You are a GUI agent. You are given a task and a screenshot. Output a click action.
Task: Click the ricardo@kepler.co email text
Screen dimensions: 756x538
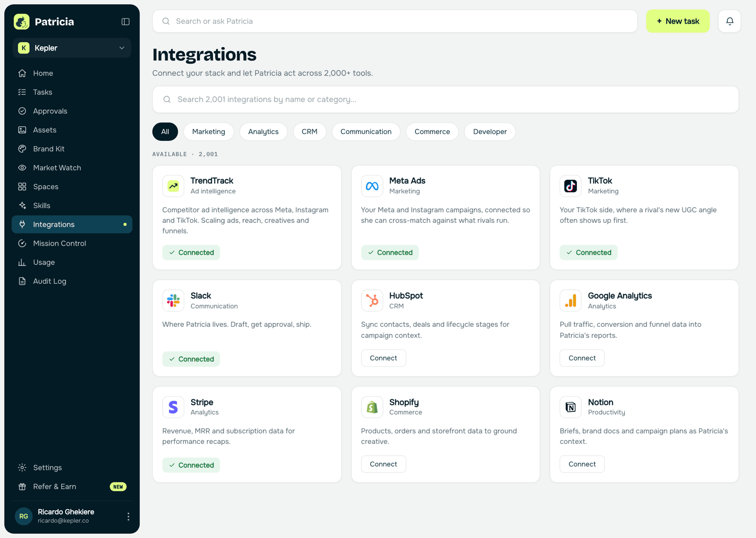click(63, 521)
